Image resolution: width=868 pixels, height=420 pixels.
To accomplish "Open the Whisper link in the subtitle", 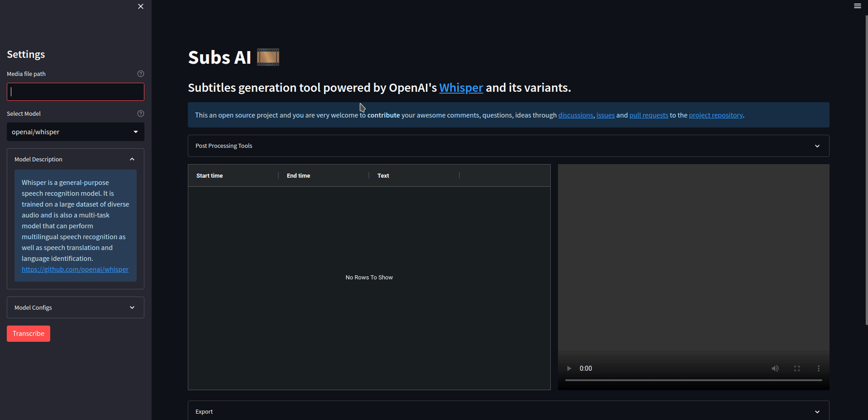I will coord(461,88).
